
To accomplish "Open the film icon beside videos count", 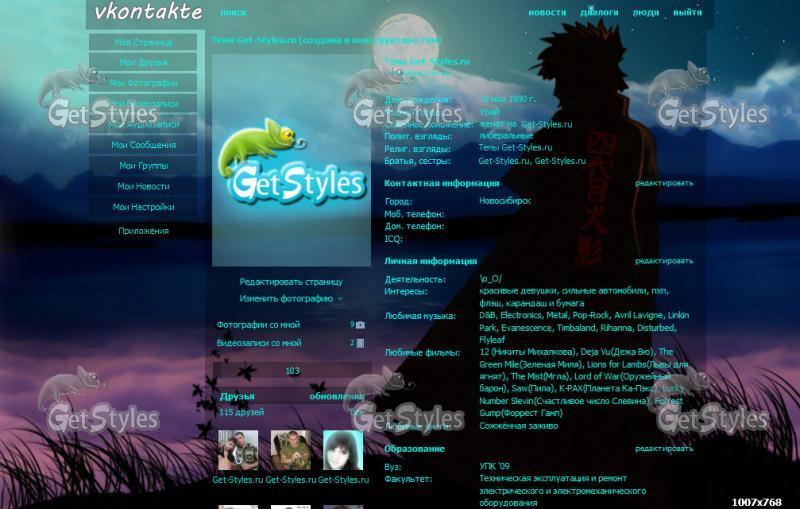I will point(360,343).
